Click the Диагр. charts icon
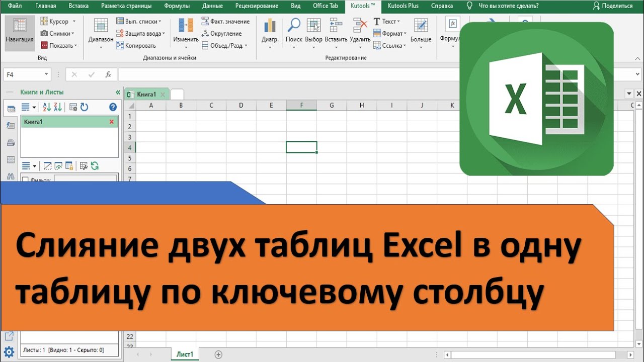The image size is (644, 362). [270, 26]
